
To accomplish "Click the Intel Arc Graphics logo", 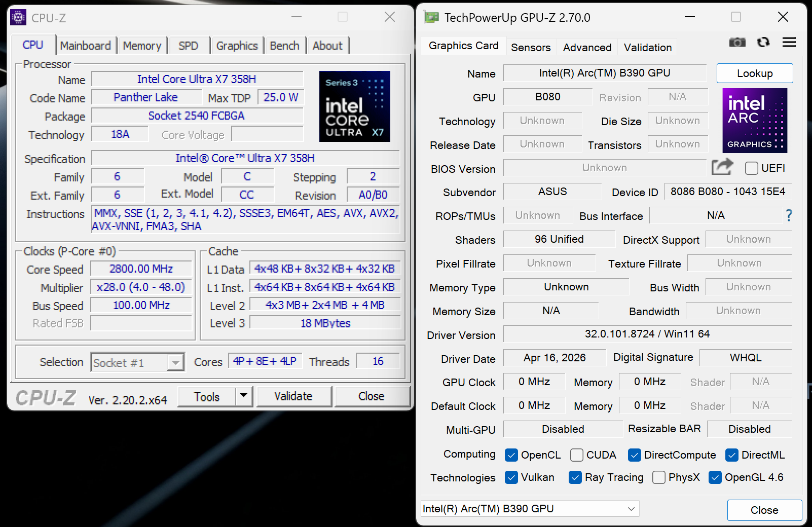I will pyautogui.click(x=755, y=121).
